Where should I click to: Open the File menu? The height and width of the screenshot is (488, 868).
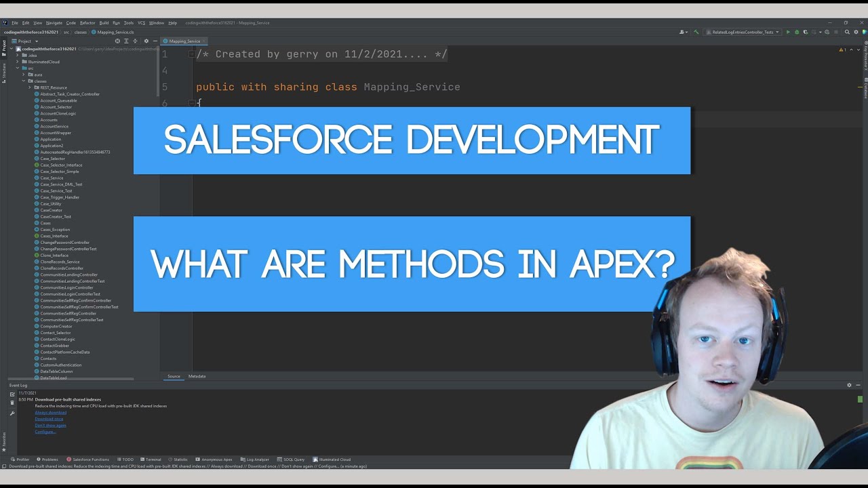point(14,23)
